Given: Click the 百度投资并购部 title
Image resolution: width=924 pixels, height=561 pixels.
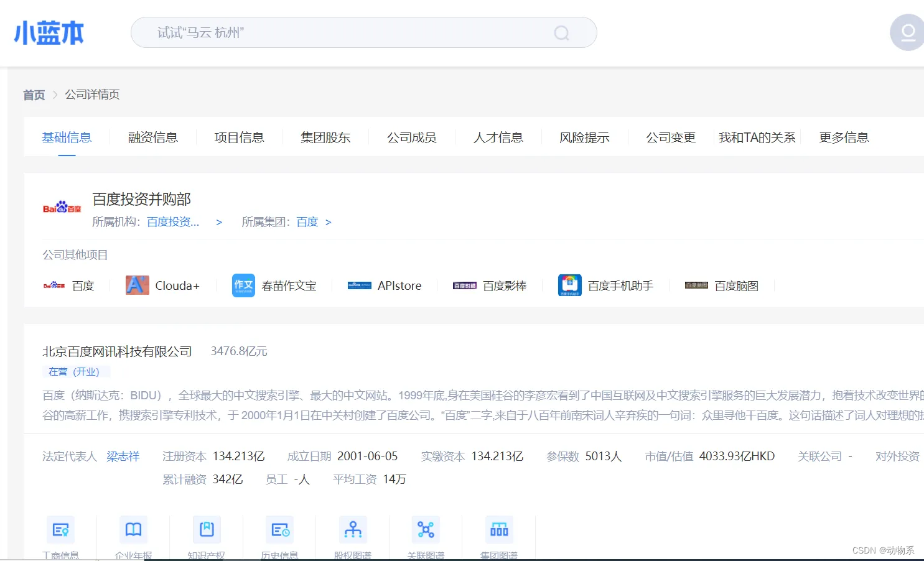Looking at the screenshot, I should coord(141,199).
